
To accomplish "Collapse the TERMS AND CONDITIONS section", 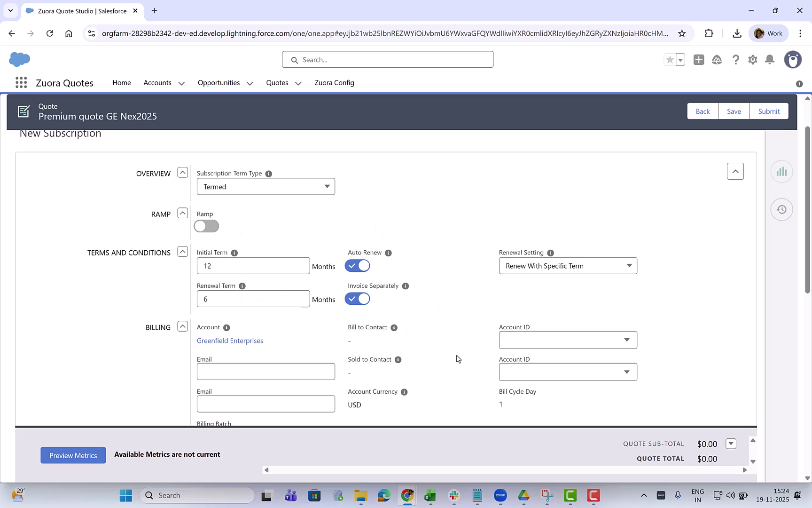I will (182, 252).
